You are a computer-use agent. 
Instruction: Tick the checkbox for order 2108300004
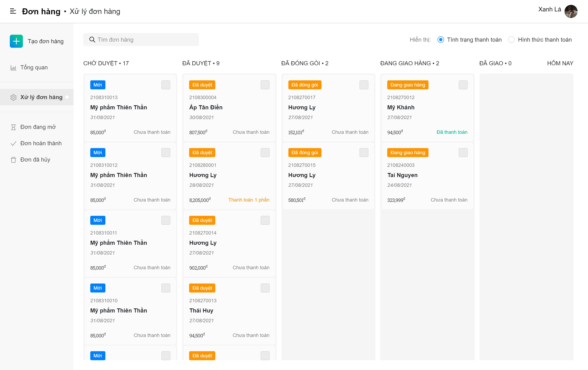(265, 85)
